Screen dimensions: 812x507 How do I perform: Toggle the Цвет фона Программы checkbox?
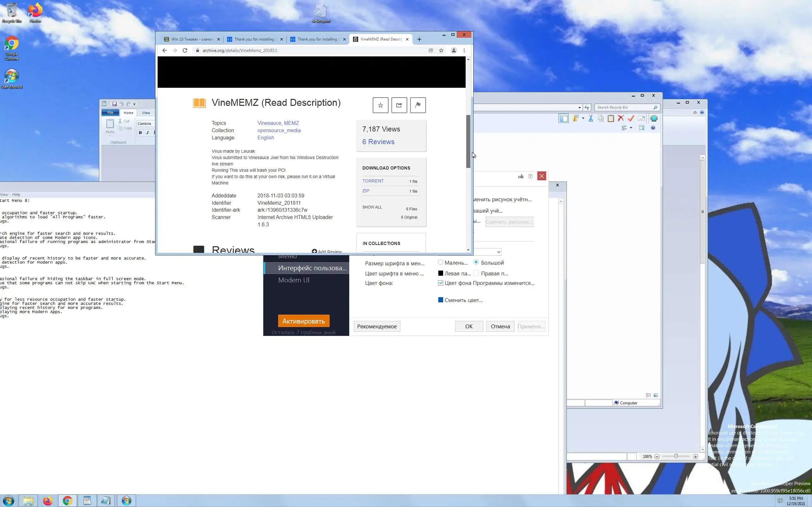(x=441, y=283)
